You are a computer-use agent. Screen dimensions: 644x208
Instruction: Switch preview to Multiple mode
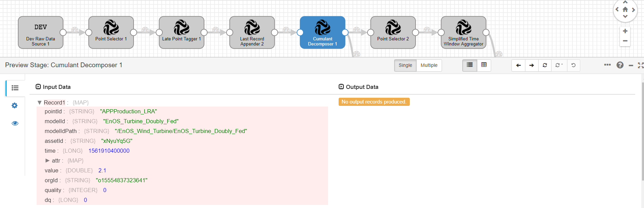pos(429,65)
